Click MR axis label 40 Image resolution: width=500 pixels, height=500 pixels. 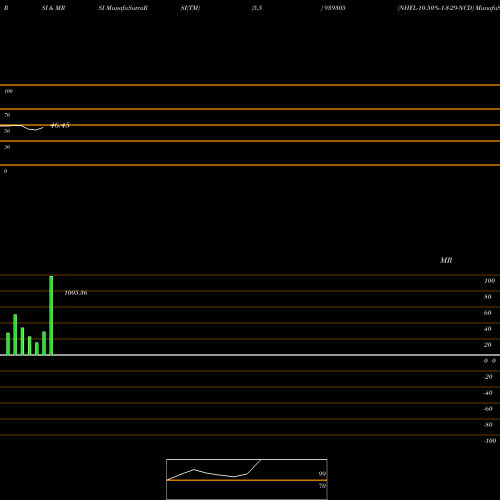pos(488,329)
